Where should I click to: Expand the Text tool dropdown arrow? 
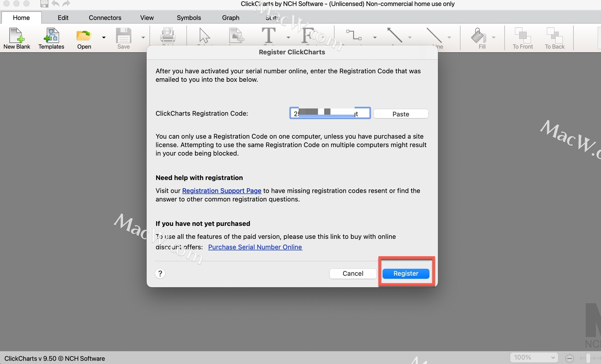pos(288,38)
